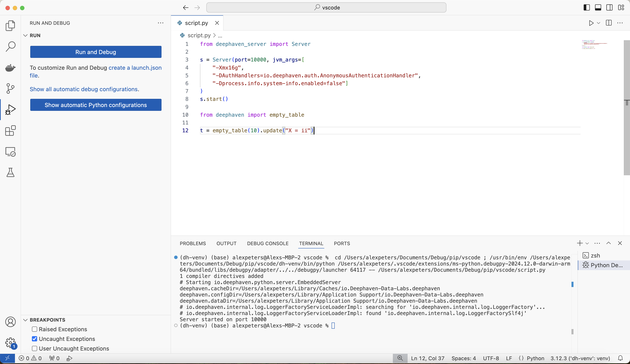Collapse the BREAKPOINTS section
The width and height of the screenshot is (630, 364).
(x=25, y=320)
